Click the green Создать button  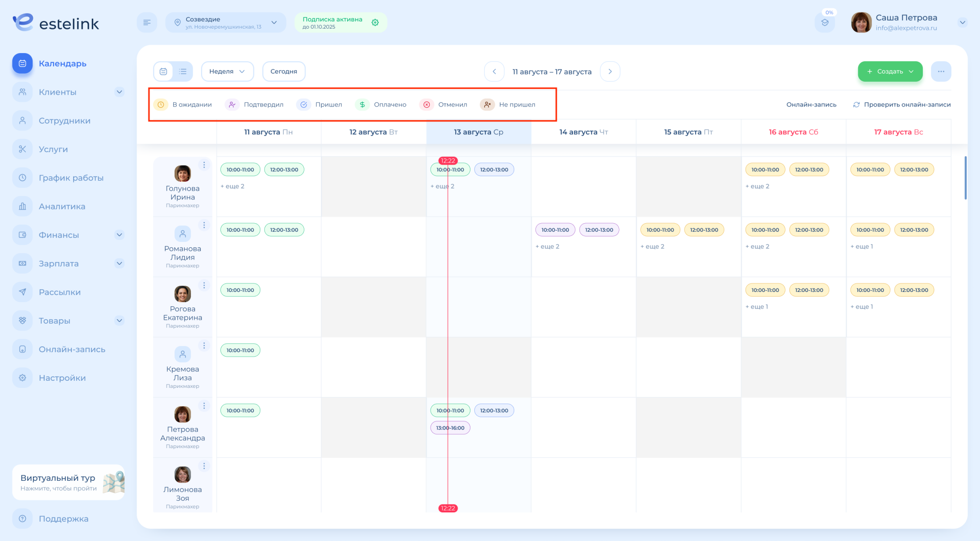(x=889, y=71)
